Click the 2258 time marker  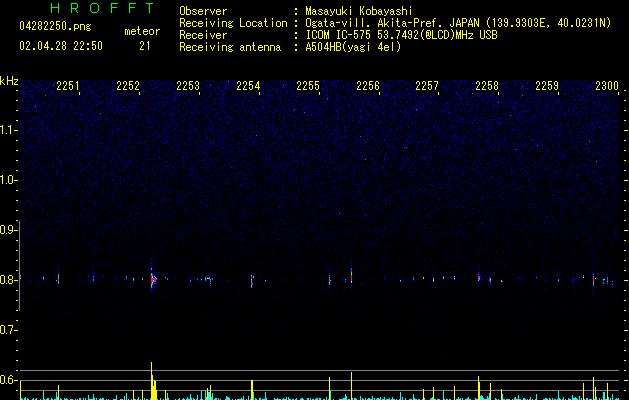pos(487,85)
